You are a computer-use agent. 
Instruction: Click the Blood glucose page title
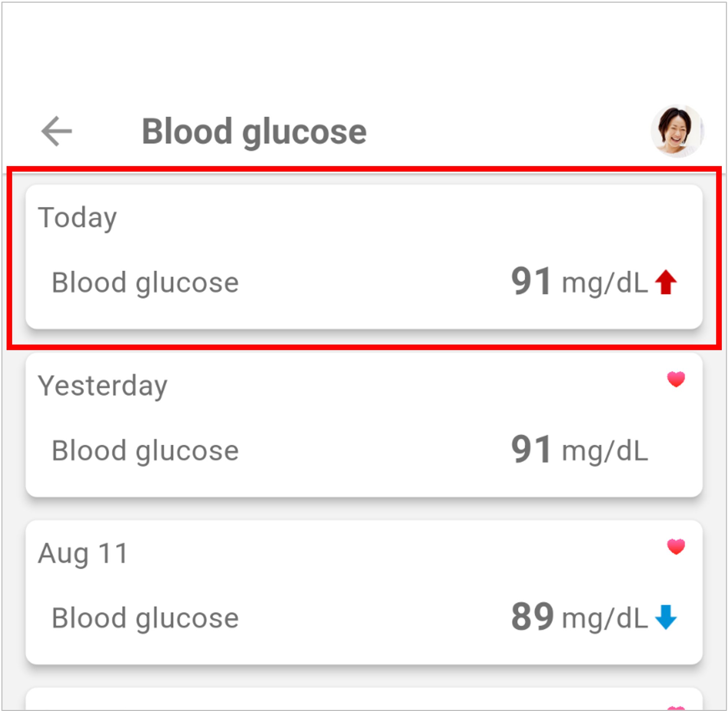point(254,132)
